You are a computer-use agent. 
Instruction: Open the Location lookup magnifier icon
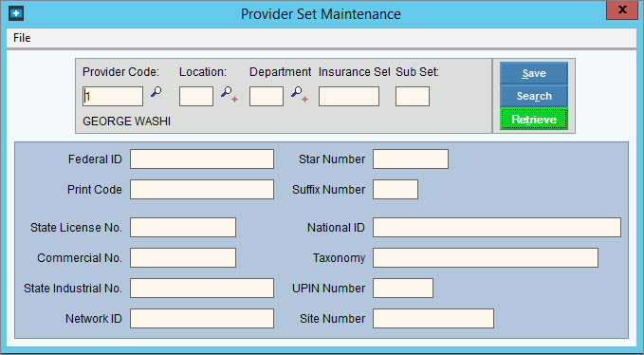point(230,95)
